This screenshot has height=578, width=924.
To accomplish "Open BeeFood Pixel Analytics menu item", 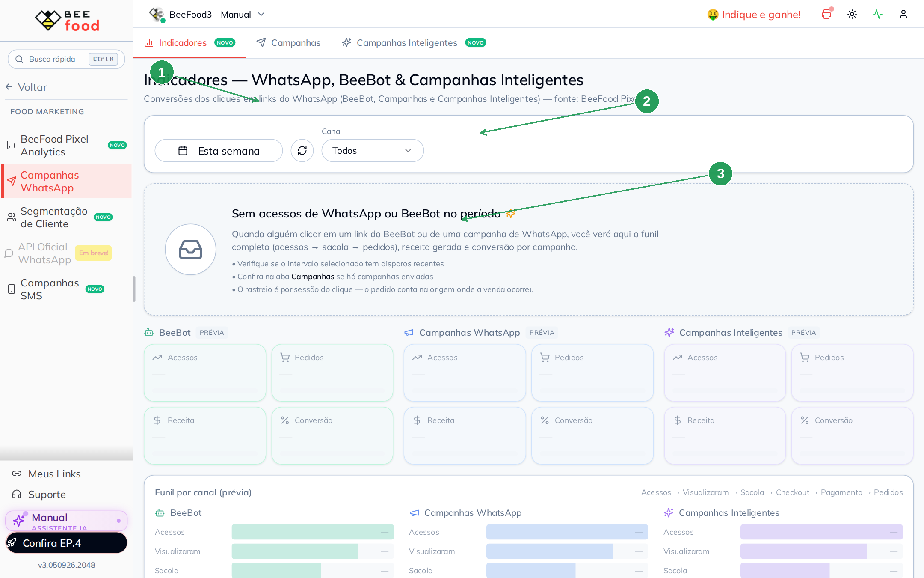I will (x=67, y=146).
